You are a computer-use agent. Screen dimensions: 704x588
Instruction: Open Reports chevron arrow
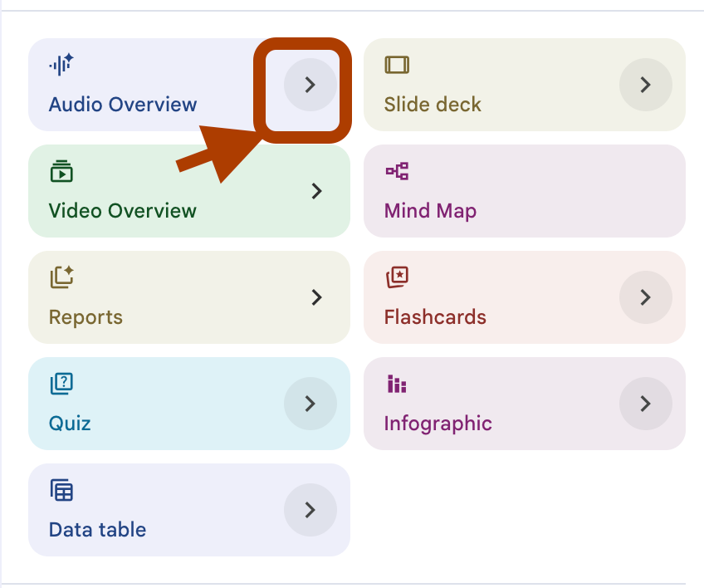pos(317,297)
